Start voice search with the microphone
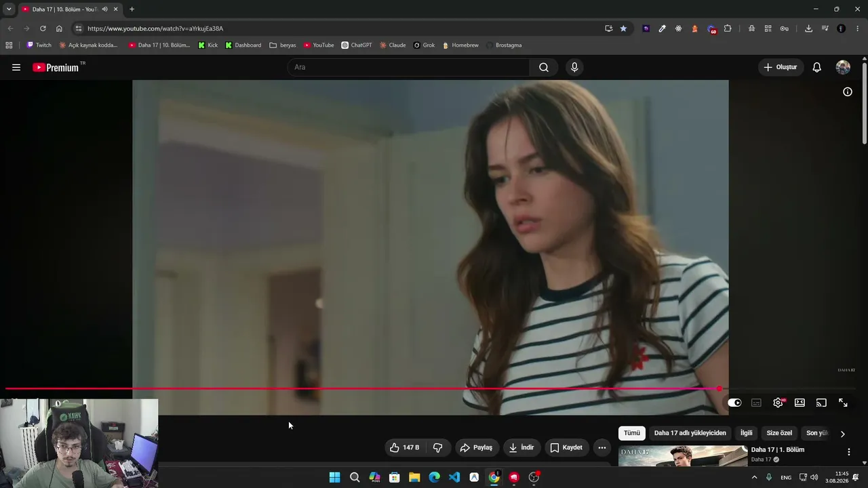Screen dimensions: 868x488 pyautogui.click(x=574, y=67)
